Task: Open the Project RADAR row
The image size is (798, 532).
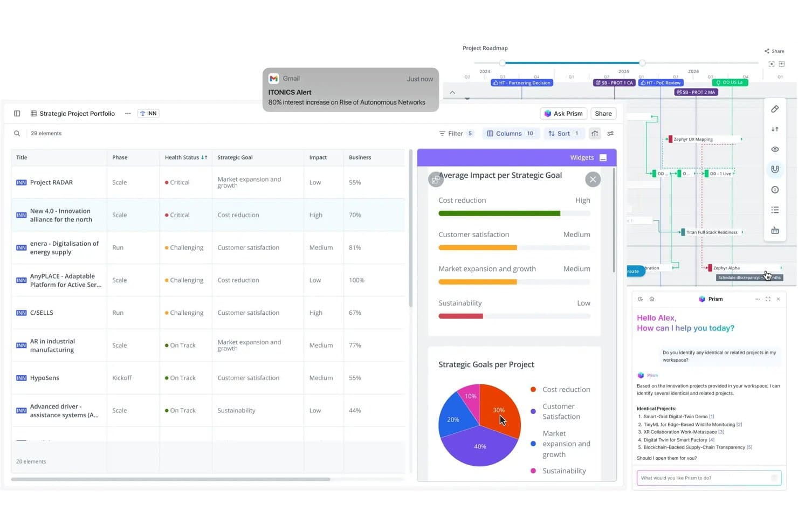Action: 208,183
